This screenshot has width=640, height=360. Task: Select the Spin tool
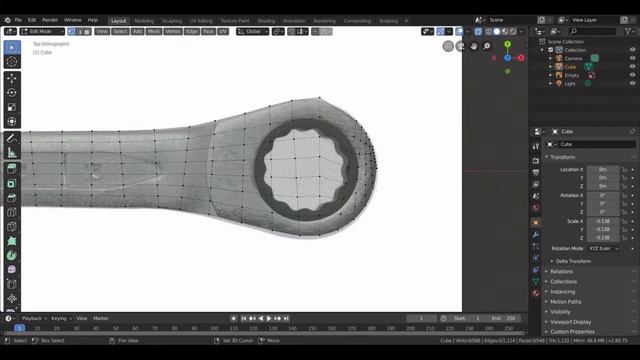[12, 256]
